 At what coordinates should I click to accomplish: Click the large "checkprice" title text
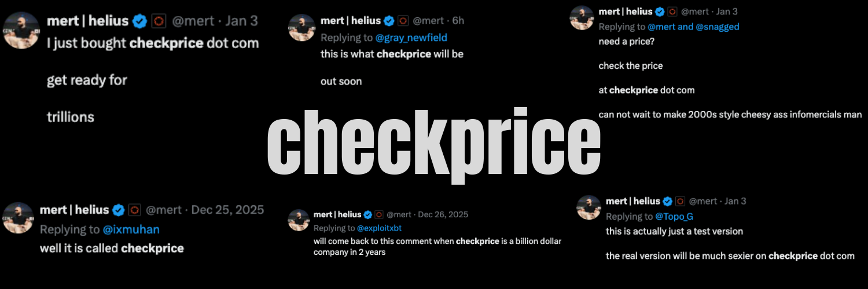pos(433,144)
